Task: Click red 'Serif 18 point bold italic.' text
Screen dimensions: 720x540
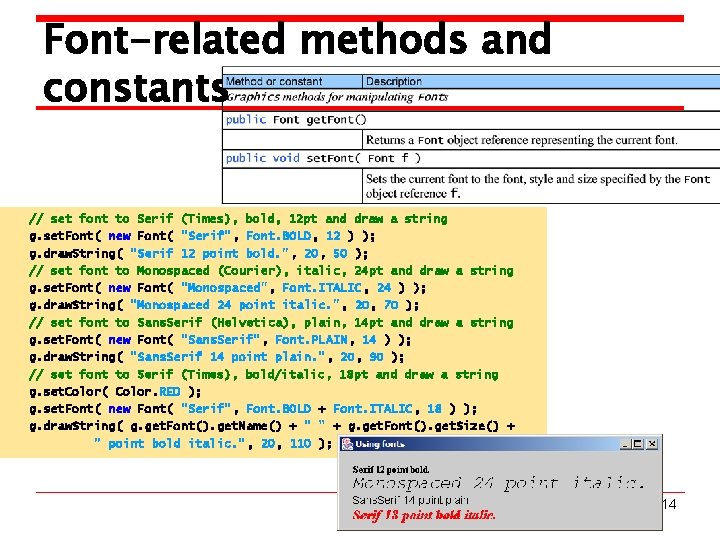Action: [424, 515]
